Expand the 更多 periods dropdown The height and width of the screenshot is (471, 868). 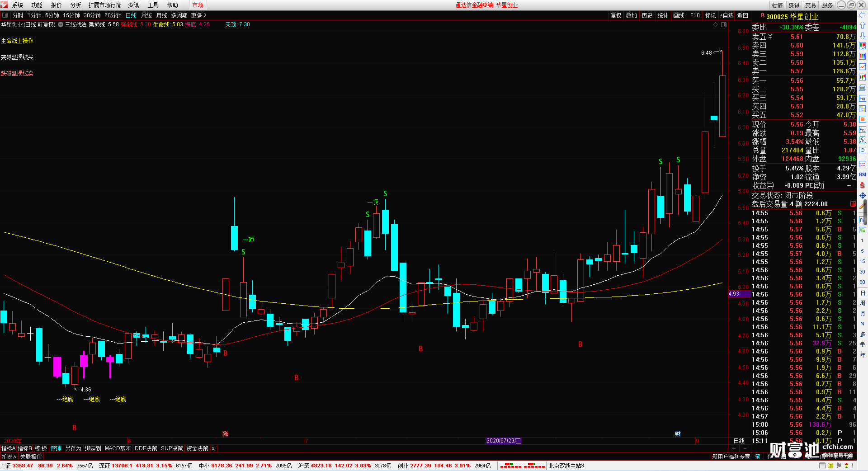point(198,15)
